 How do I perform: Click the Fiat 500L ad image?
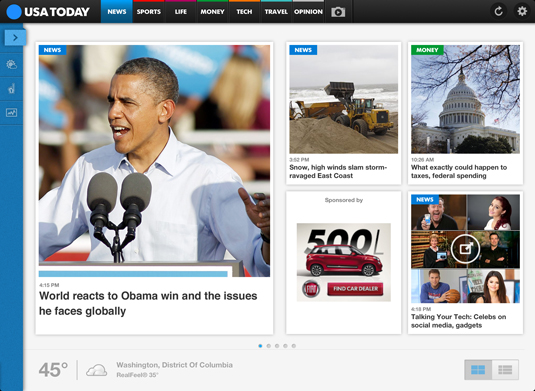[344, 262]
